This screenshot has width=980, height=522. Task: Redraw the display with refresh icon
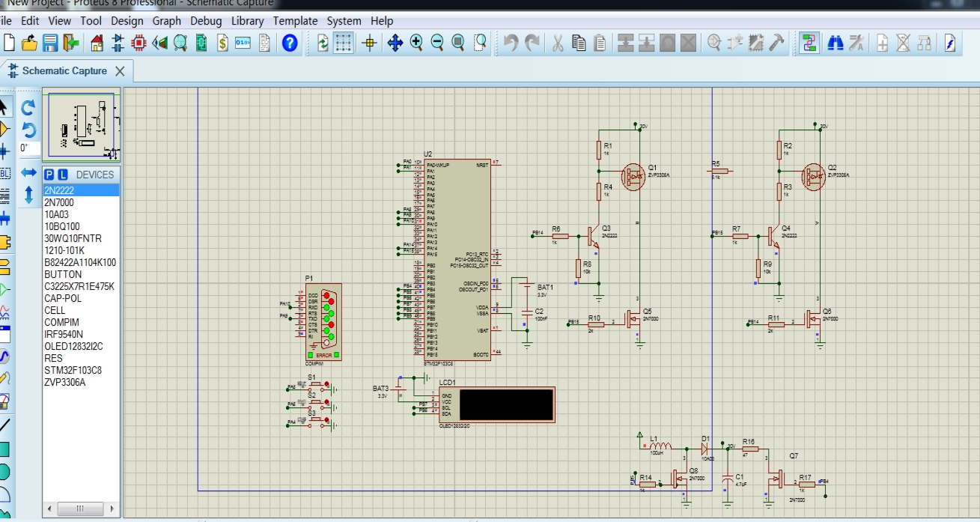click(x=323, y=43)
